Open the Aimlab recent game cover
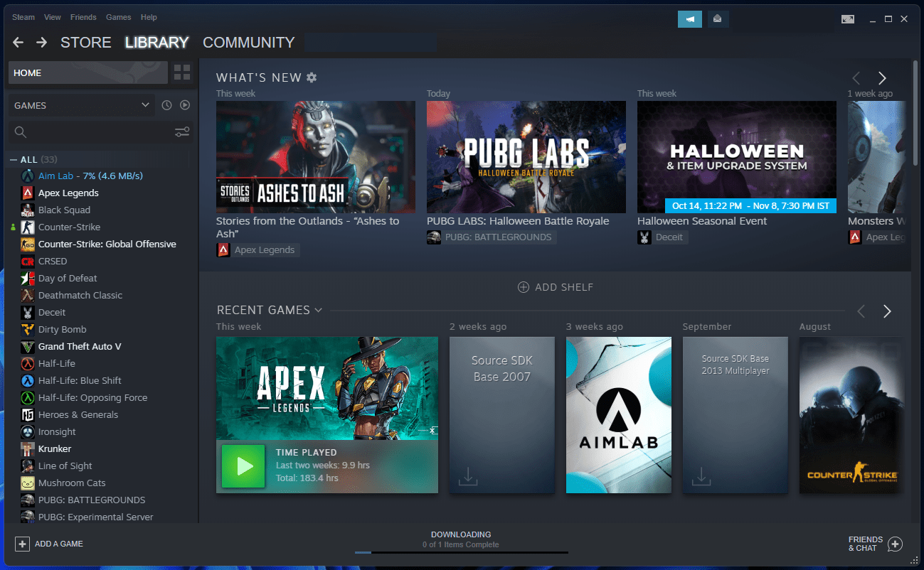924x570 pixels. [x=619, y=415]
